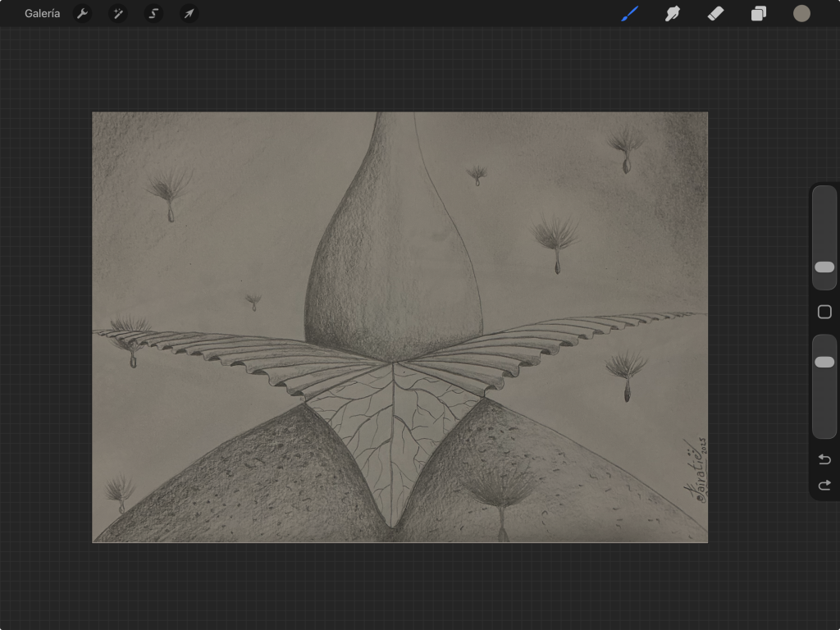The height and width of the screenshot is (630, 840).
Task: Click the pencil drawing canvas
Action: [399, 326]
